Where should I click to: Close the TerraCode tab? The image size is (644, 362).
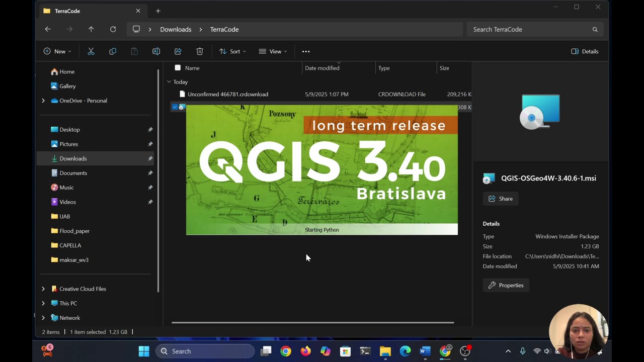(138, 11)
